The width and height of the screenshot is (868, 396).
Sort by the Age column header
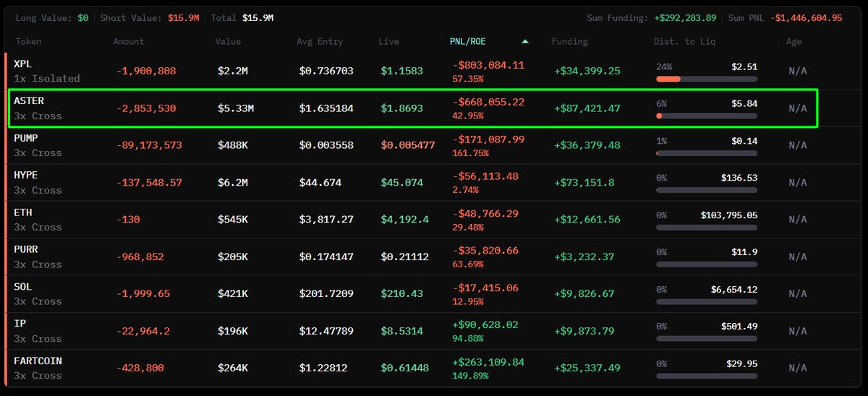(x=793, y=42)
